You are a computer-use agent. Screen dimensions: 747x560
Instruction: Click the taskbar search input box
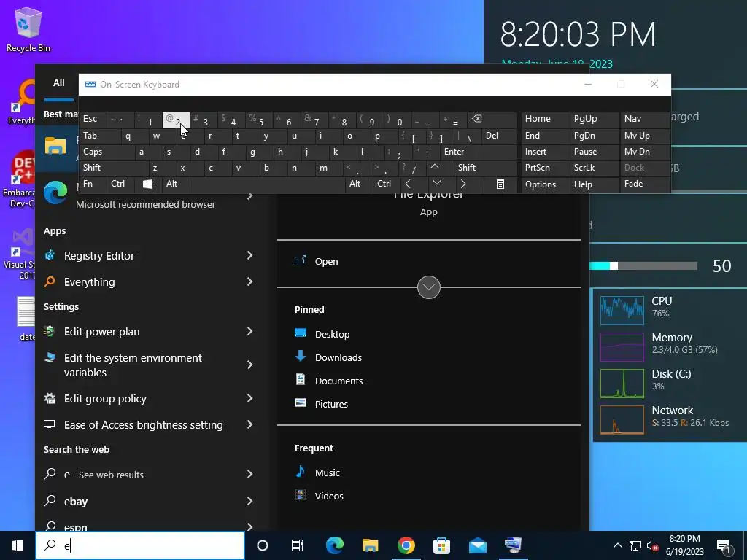click(140, 545)
